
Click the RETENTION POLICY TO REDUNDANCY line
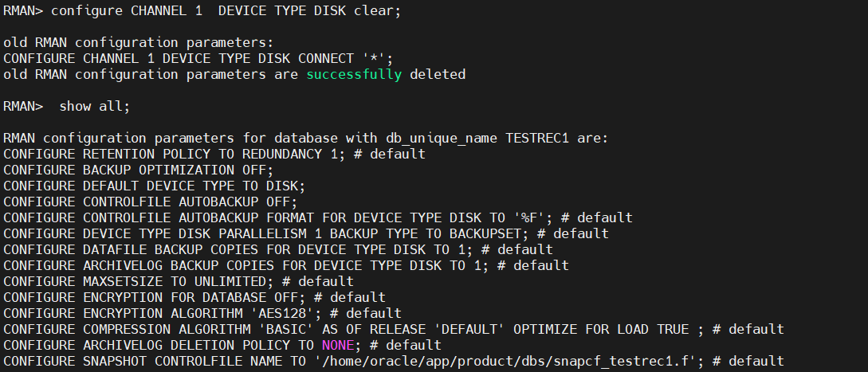point(214,154)
